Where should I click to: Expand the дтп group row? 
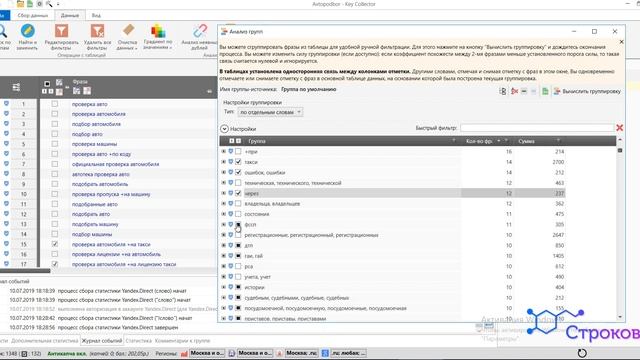click(x=223, y=245)
